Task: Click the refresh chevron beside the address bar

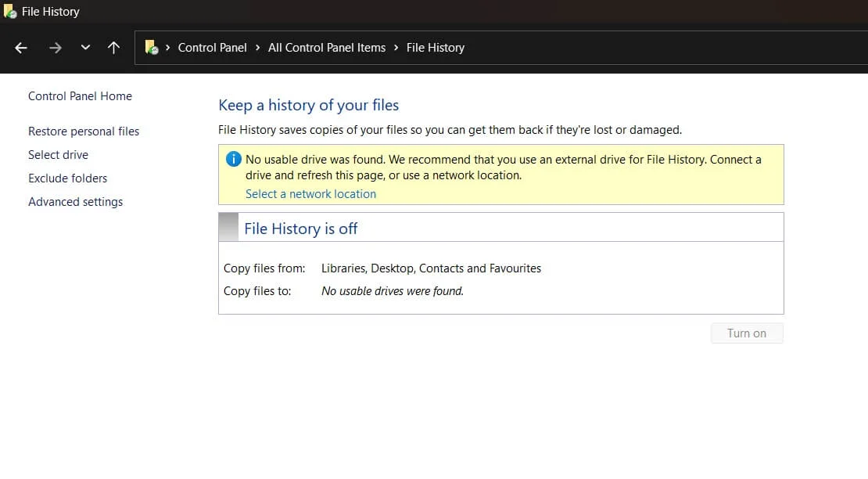Action: click(x=85, y=48)
